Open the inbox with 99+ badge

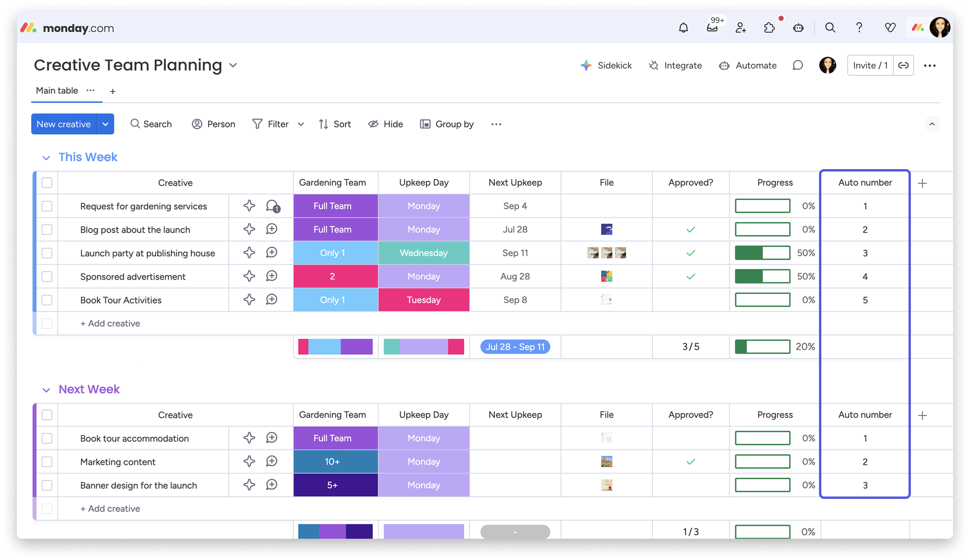pos(712,28)
